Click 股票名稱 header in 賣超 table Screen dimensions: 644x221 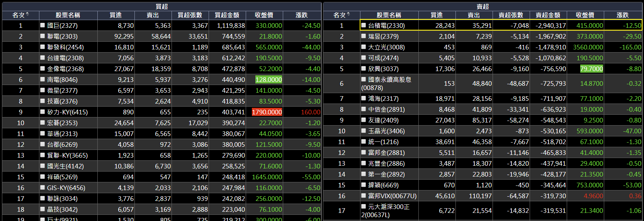[389, 15]
